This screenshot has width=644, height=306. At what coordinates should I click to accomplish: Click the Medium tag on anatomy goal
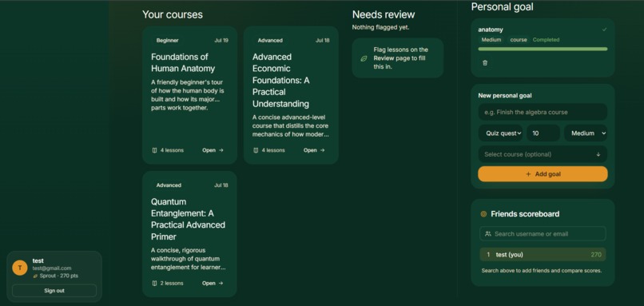[491, 40]
